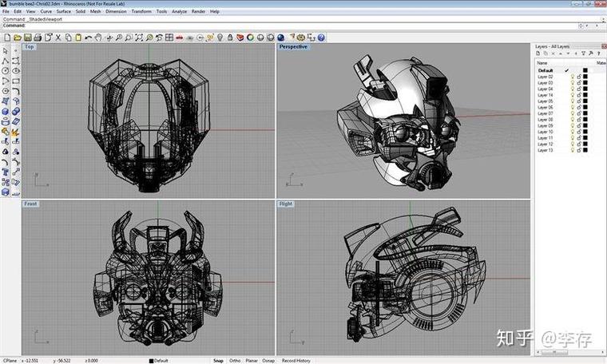Toggle Planar in the status bar

click(252, 361)
